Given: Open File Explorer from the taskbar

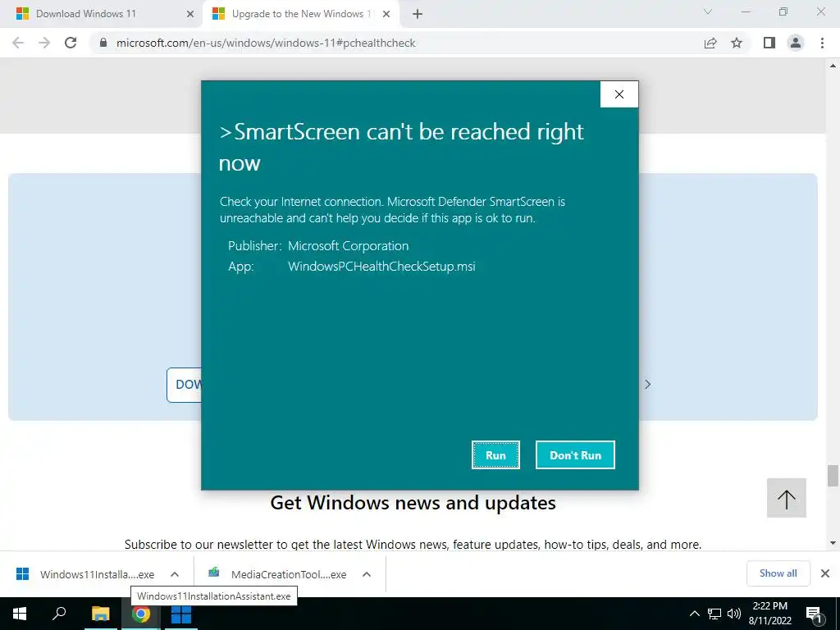Looking at the screenshot, I should pos(100,614).
